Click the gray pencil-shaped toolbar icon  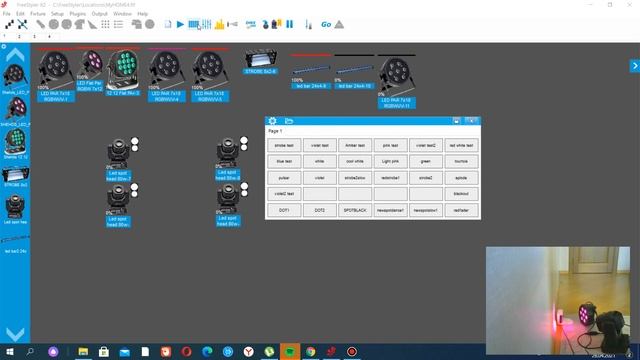pyautogui.click(x=40, y=24)
